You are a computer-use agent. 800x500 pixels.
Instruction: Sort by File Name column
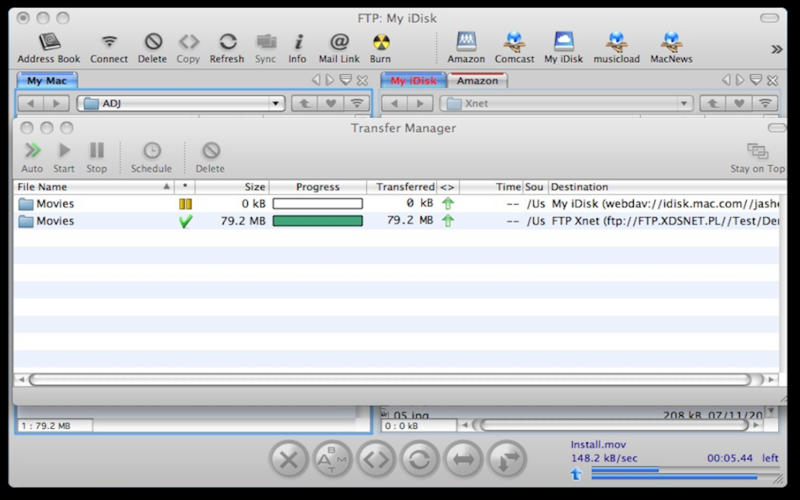[x=93, y=187]
